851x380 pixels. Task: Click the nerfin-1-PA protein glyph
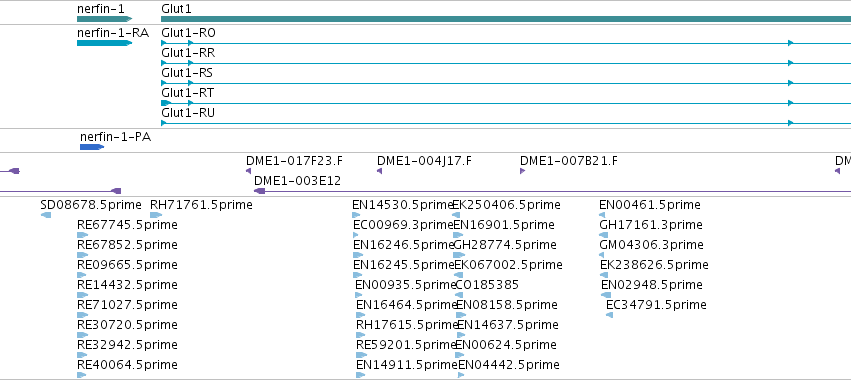pyautogui.click(x=92, y=147)
